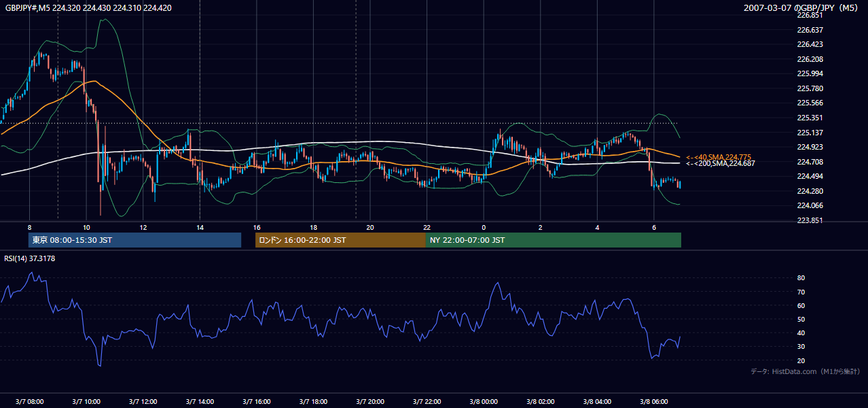The image size is (868, 408).
Task: Click the 3/7 22:00 date label
Action: [427, 402]
